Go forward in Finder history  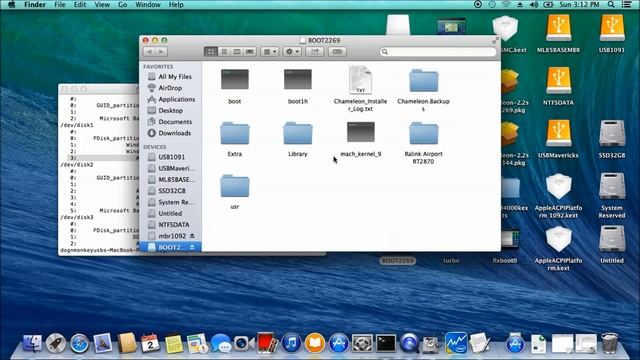coord(161,52)
